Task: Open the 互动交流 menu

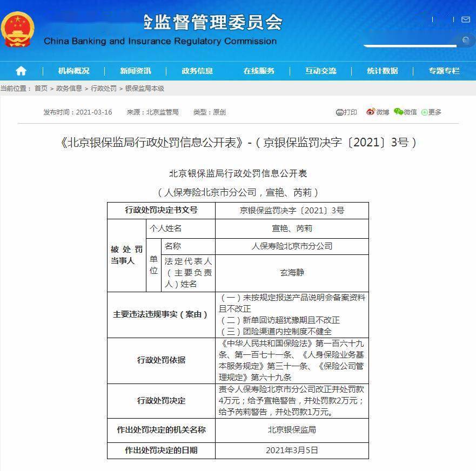Action: pyautogui.click(x=321, y=71)
